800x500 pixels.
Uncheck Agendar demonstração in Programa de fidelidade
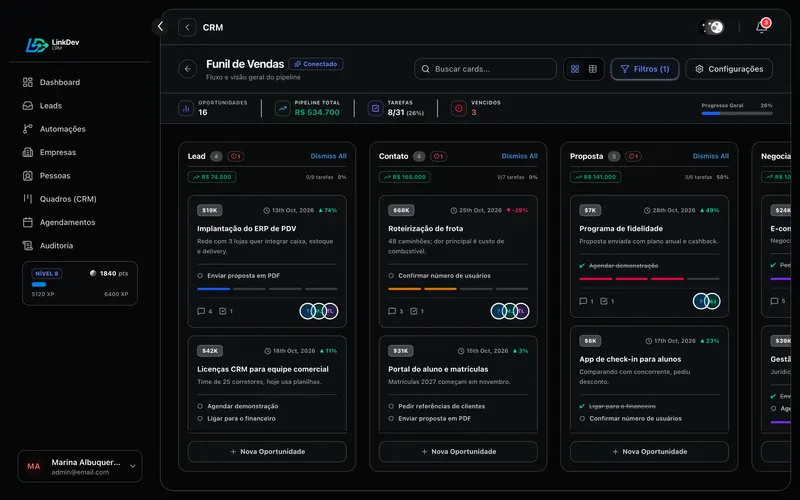click(x=582, y=266)
